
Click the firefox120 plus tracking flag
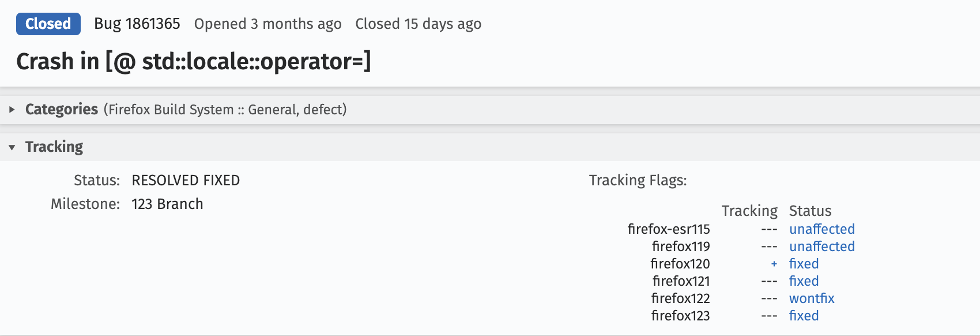774,264
